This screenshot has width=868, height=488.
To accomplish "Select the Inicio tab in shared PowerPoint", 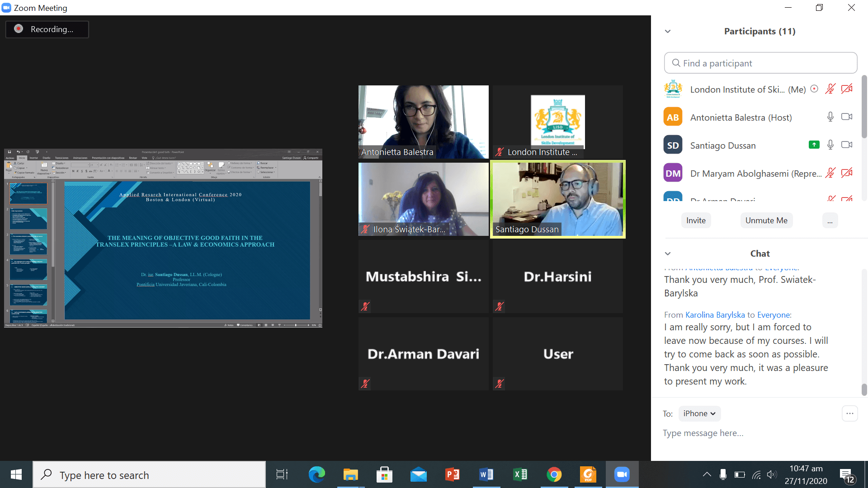I will (22, 158).
